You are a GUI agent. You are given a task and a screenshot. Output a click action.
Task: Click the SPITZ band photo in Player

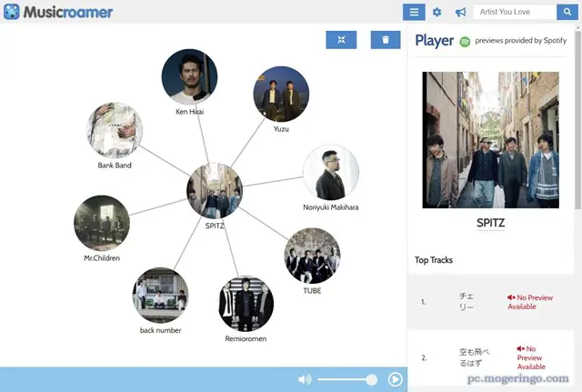[x=491, y=140]
